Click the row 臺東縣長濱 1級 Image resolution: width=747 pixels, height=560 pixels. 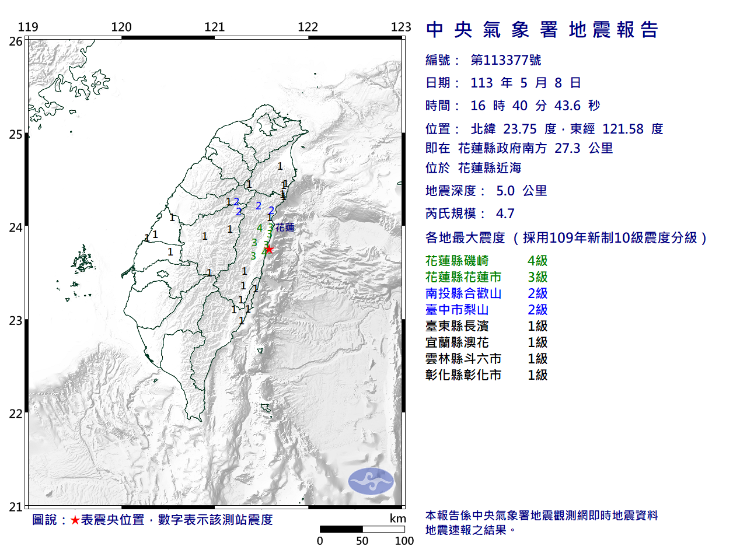tap(487, 326)
